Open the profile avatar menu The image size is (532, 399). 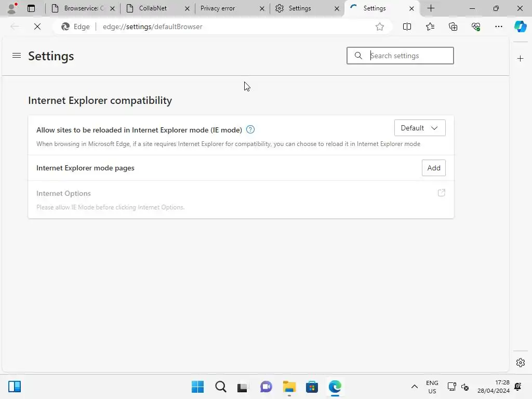12,8
